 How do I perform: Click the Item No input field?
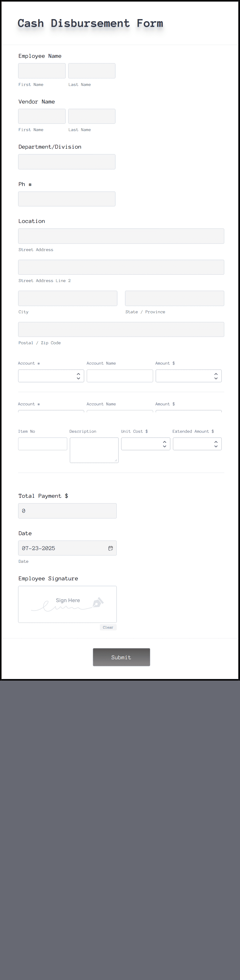click(43, 443)
